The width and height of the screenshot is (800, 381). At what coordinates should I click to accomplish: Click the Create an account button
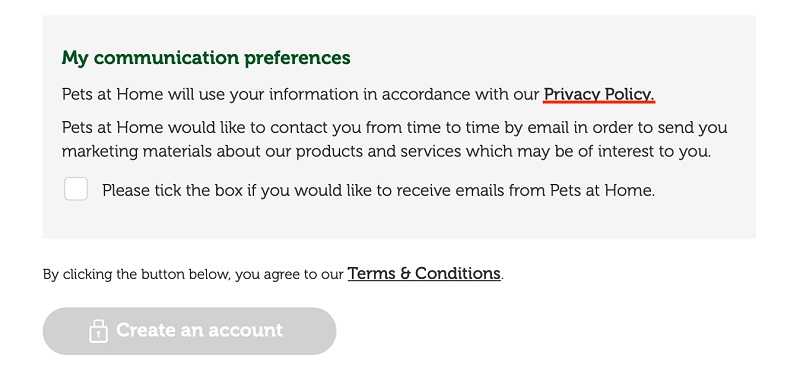click(x=189, y=331)
